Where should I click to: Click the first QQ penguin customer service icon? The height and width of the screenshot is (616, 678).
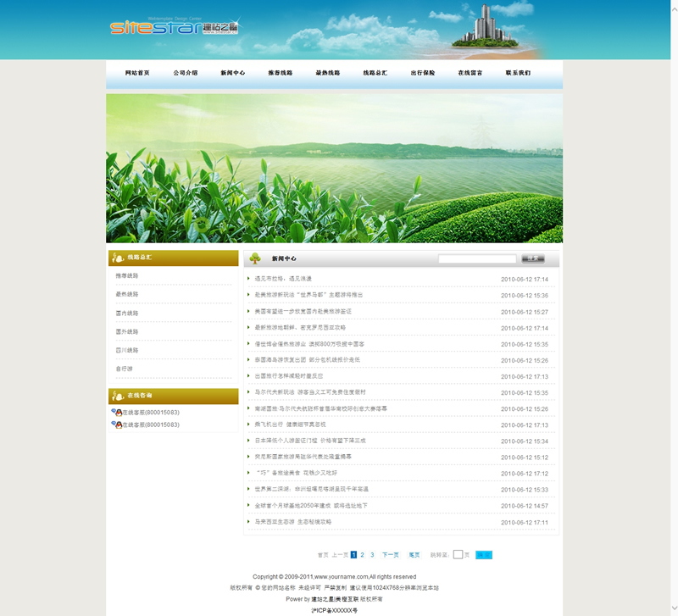[x=115, y=413]
